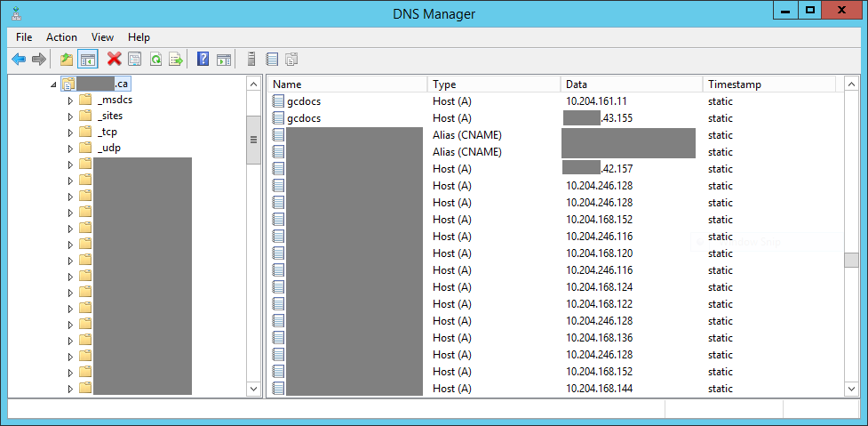This screenshot has height=426, width=868.
Task: Click the red Delete icon
Action: pyautogui.click(x=114, y=60)
